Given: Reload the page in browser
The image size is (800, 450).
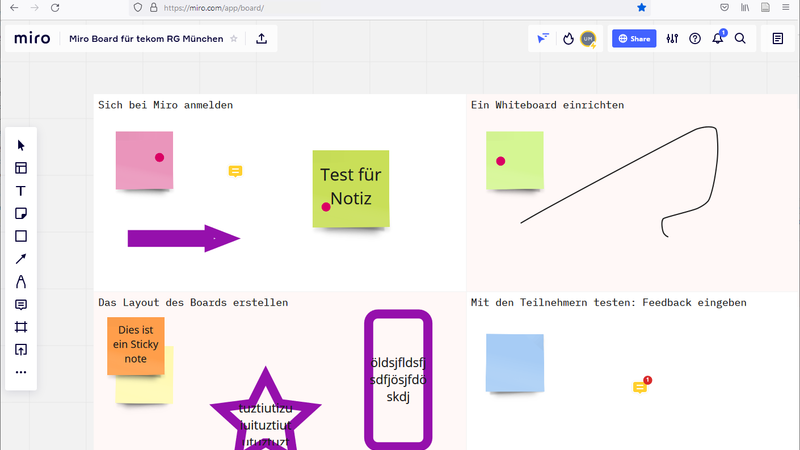Looking at the screenshot, I should point(55,8).
